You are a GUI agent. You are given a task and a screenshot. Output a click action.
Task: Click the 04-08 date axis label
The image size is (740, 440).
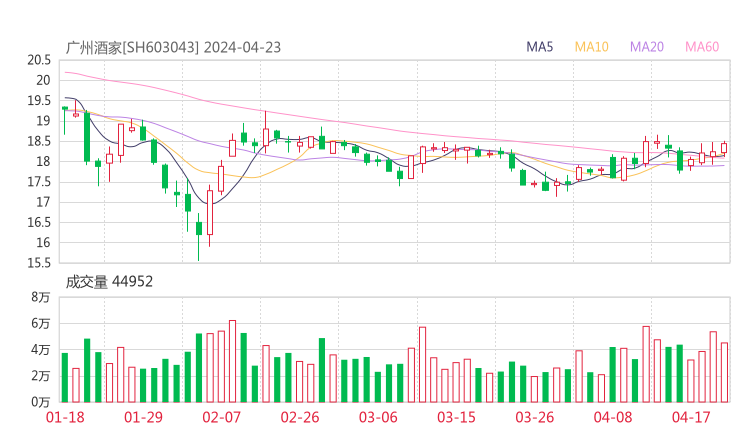point(613,417)
